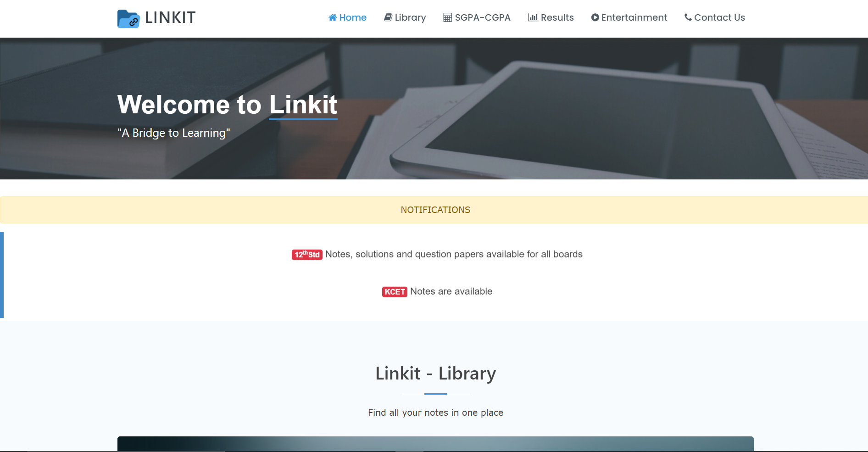The height and width of the screenshot is (452, 868).
Task: Open the Contact Us link text
Action: tap(719, 17)
